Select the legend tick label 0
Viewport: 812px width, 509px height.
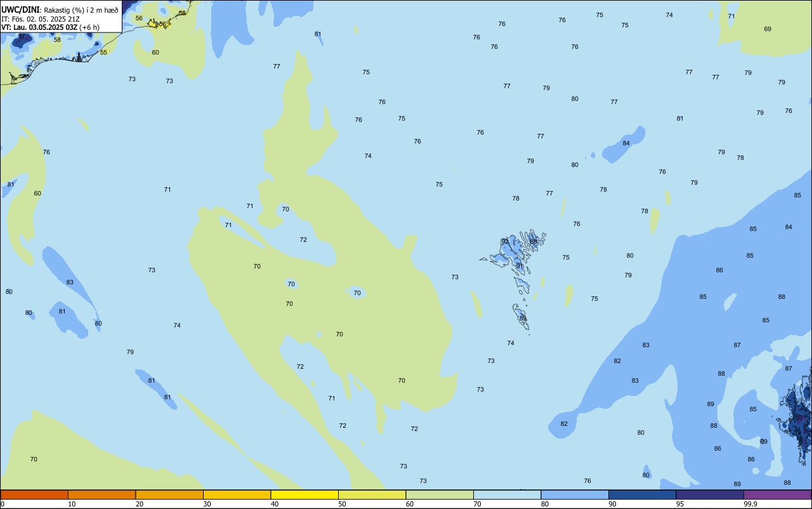click(3, 504)
